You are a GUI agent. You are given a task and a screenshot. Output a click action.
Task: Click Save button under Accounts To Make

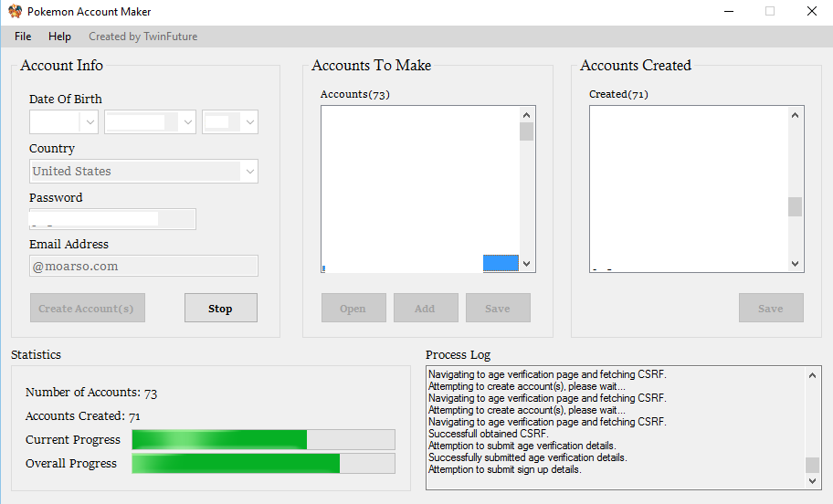[498, 309]
